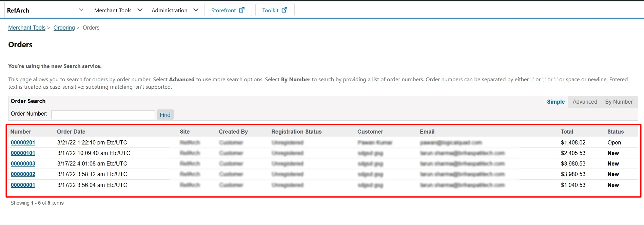Open the Merchant Tools menu

click(x=118, y=10)
